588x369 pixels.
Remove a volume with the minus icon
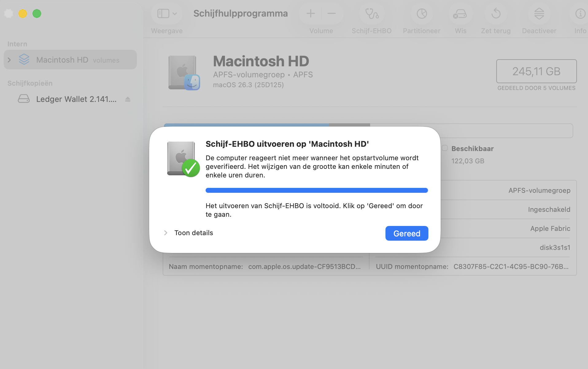coord(332,14)
